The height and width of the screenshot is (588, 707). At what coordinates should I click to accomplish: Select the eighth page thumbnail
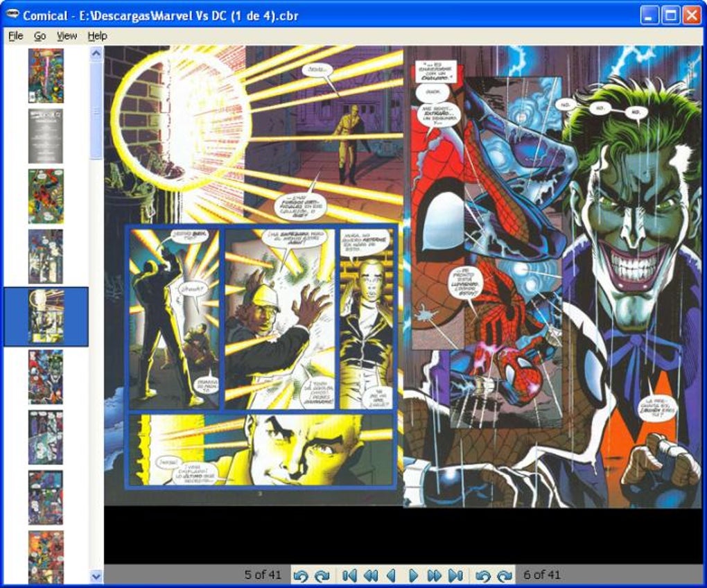point(46,498)
